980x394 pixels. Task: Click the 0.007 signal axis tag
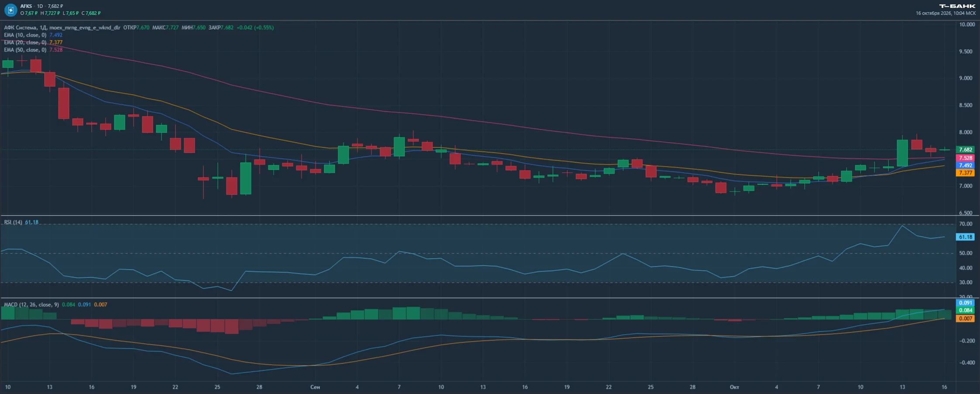point(966,319)
